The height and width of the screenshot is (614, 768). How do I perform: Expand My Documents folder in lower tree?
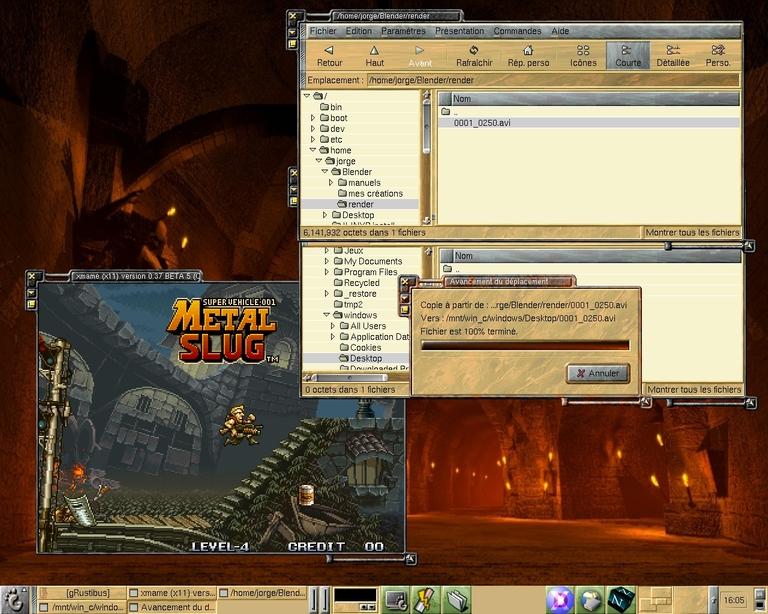[327, 261]
